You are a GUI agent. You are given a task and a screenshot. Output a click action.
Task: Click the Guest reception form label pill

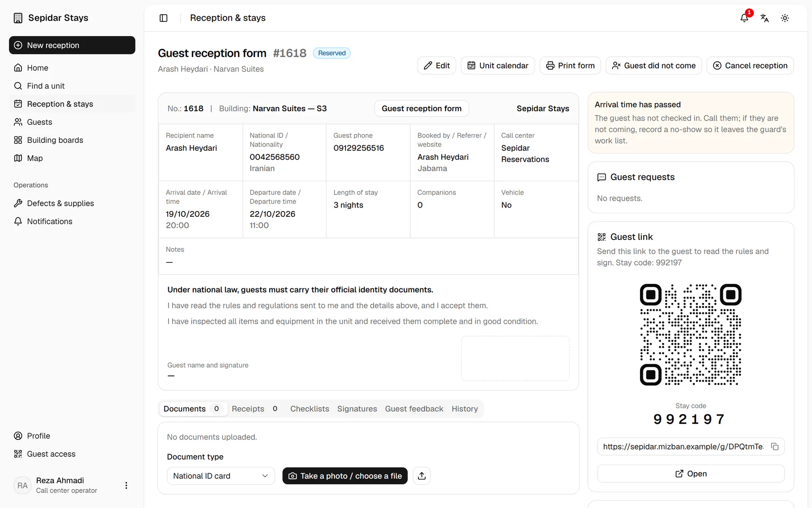point(421,108)
